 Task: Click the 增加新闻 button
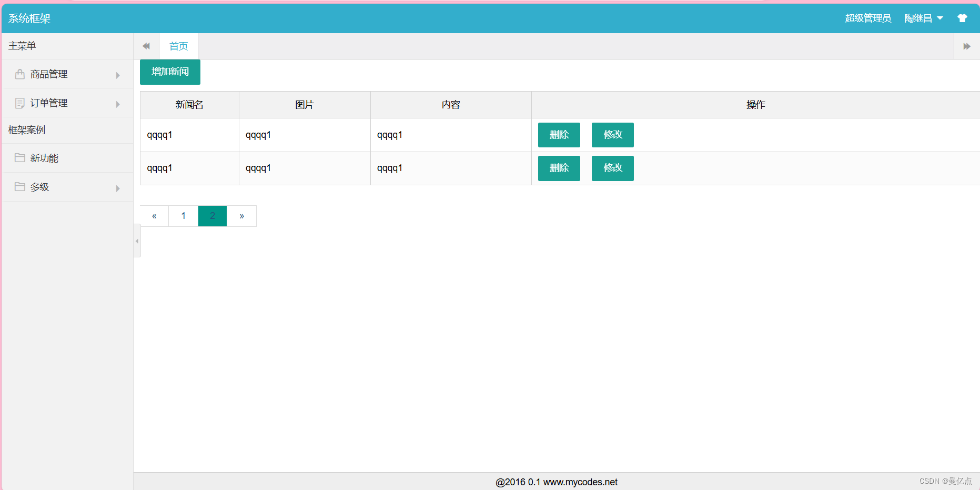(x=170, y=72)
